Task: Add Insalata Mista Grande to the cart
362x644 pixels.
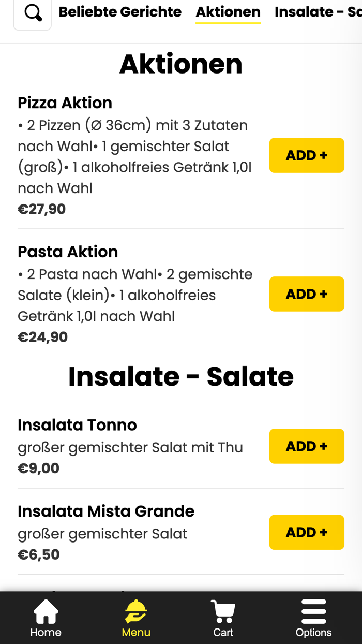Action: 306,532
